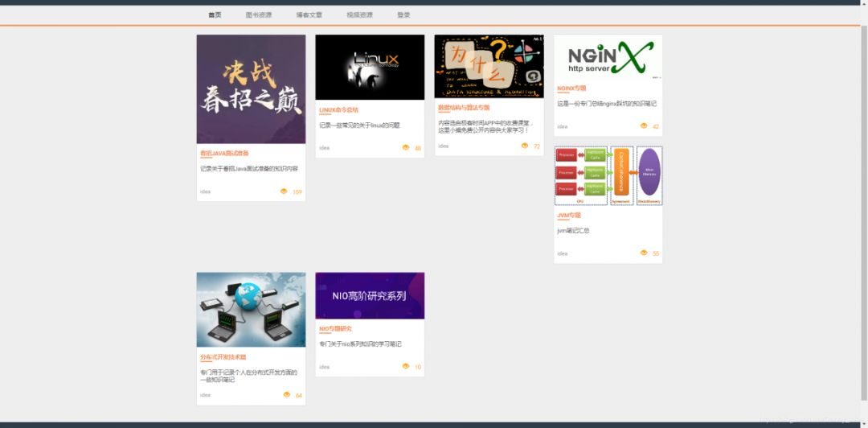The image size is (868, 428).
Task: Click the eye icon beside 159 views
Action: (x=284, y=191)
